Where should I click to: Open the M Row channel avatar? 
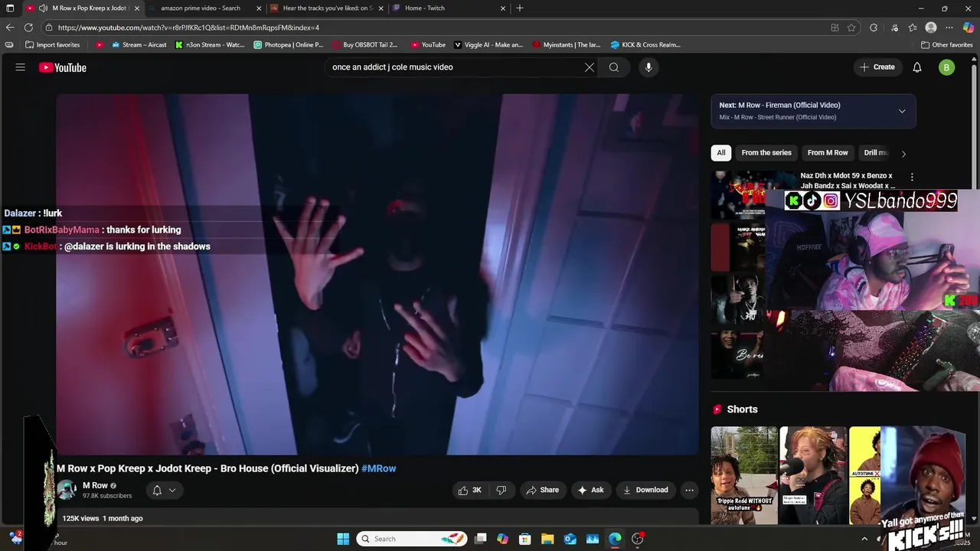click(x=67, y=490)
